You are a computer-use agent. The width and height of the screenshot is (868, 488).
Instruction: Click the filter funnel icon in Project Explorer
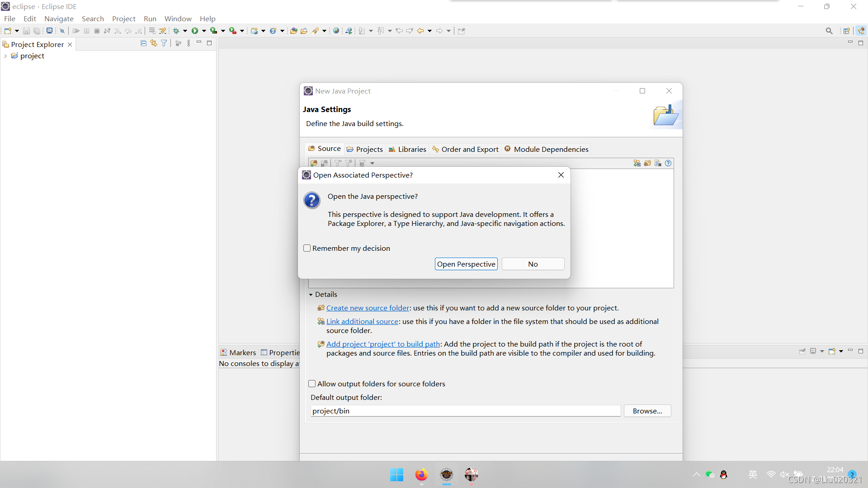[x=164, y=43]
